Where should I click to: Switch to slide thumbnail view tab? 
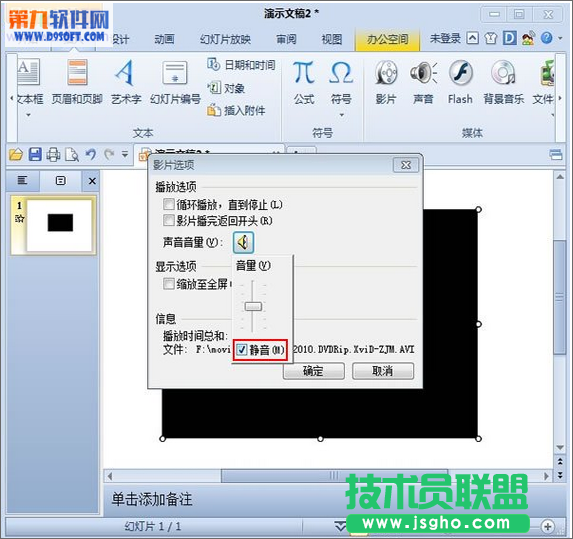click(x=61, y=181)
